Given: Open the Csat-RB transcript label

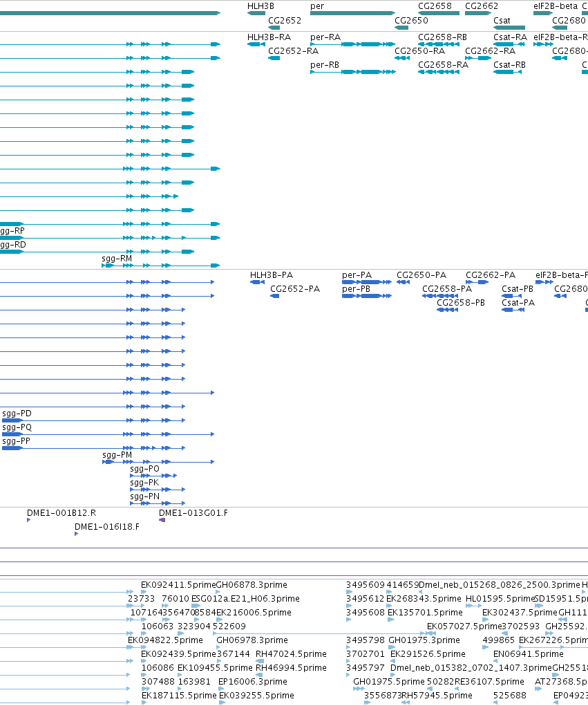Looking at the screenshot, I should coord(509,65).
